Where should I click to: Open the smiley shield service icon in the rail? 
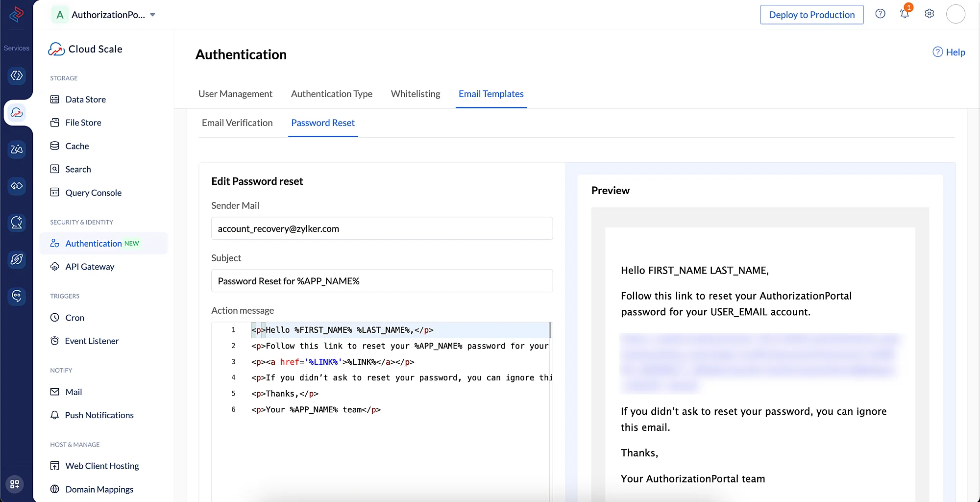click(17, 296)
